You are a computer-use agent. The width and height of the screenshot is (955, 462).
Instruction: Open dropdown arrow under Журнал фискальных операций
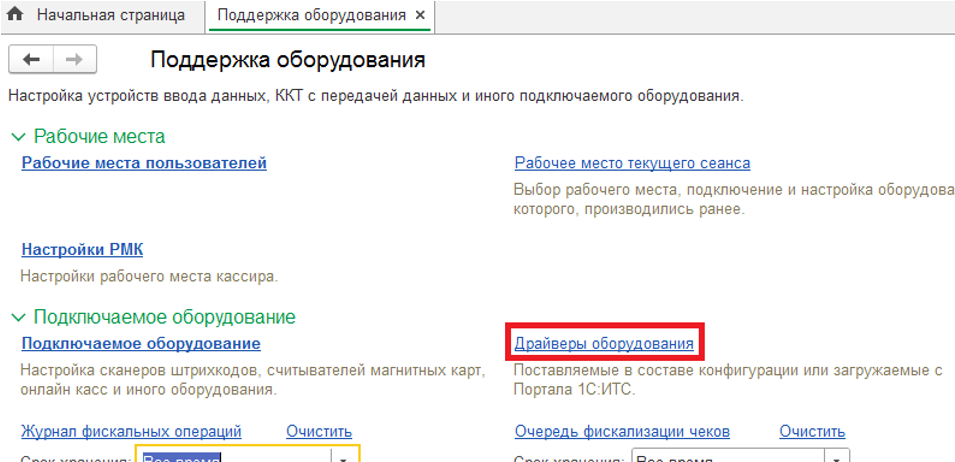pyautogui.click(x=344, y=456)
